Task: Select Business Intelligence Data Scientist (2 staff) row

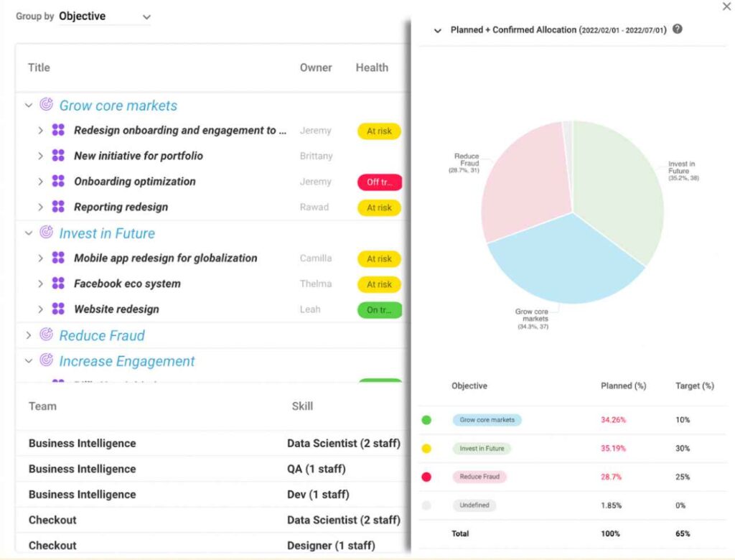Action: click(212, 443)
